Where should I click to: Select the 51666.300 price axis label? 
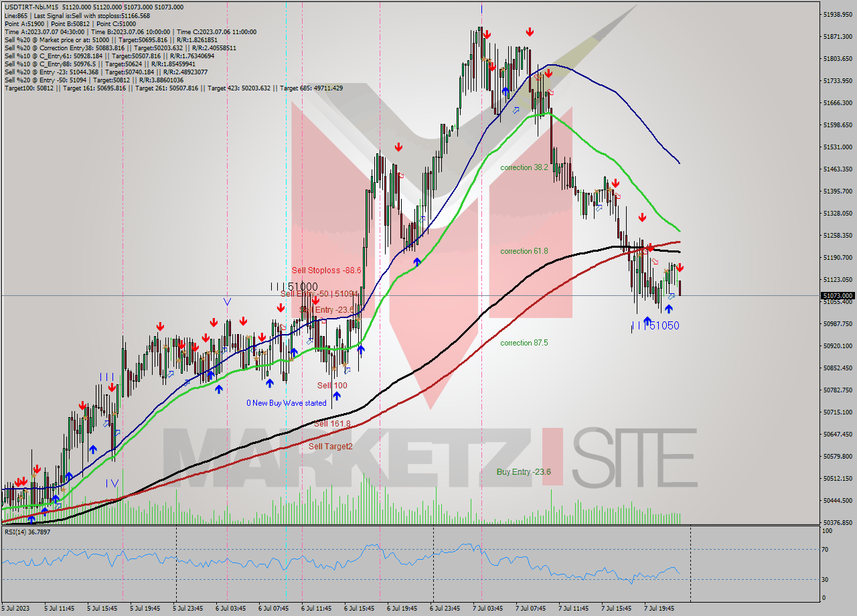tap(838, 102)
